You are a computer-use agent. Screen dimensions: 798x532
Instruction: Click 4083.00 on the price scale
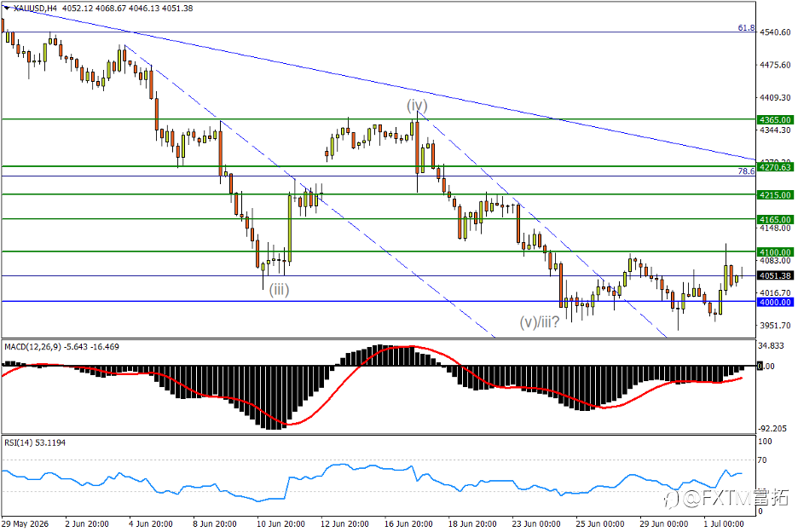pos(775,260)
